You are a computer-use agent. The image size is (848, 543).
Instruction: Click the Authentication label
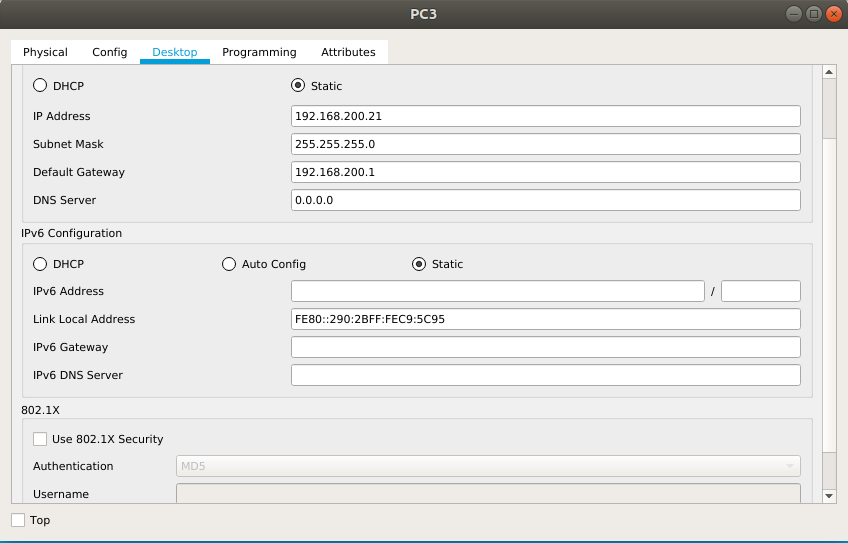(x=73, y=466)
